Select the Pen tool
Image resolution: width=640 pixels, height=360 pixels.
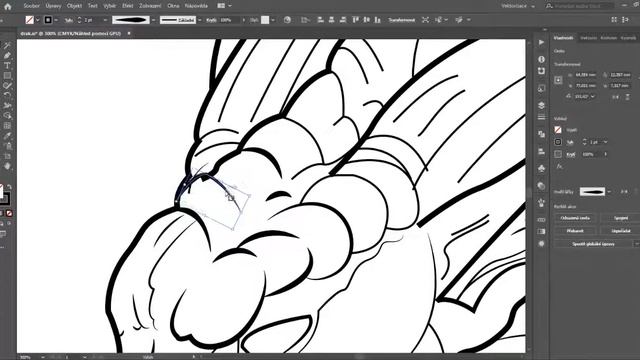click(x=7, y=56)
